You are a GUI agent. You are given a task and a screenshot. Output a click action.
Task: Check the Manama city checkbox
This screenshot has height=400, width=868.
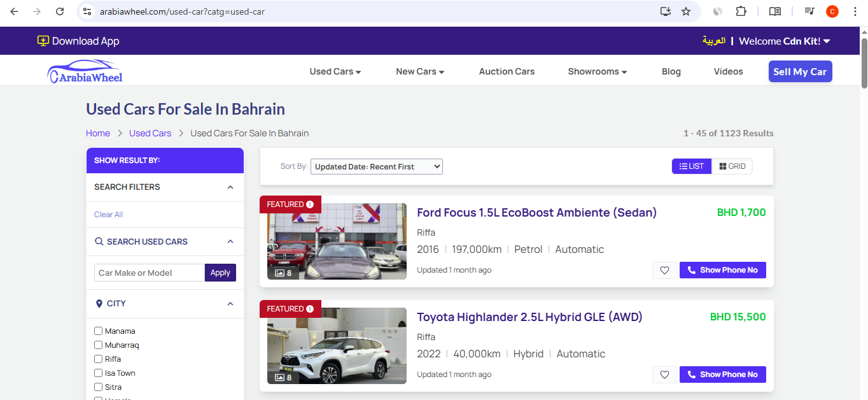tap(99, 331)
